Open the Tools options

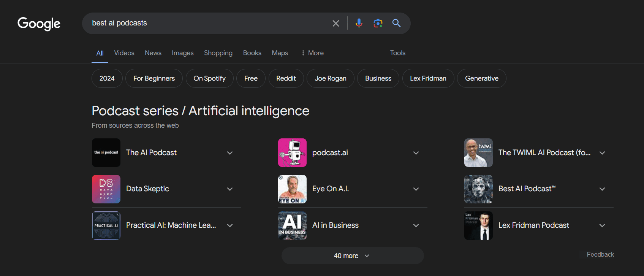tap(398, 53)
